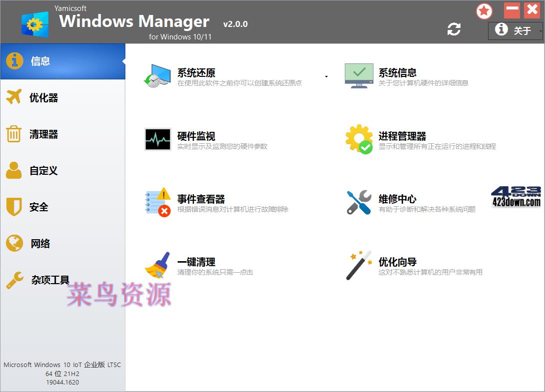Viewport: 545px width, 392px height.
Task: Launch the 事件查看器 event viewer
Action: pos(201,198)
